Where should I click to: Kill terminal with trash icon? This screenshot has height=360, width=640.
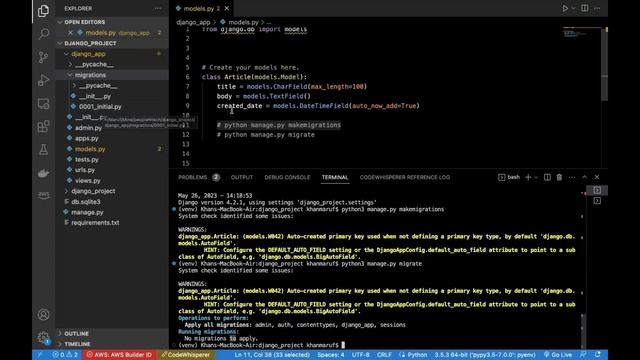[559, 177]
